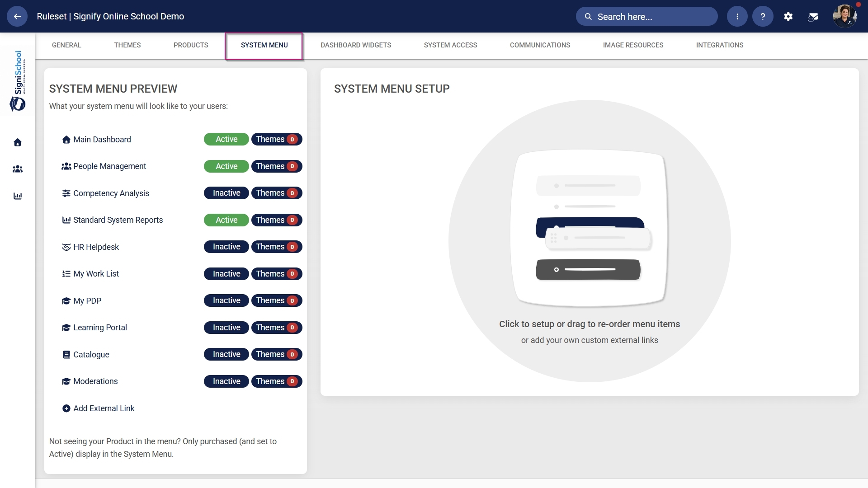
Task: Toggle Catalogue Inactive status
Action: click(x=226, y=354)
